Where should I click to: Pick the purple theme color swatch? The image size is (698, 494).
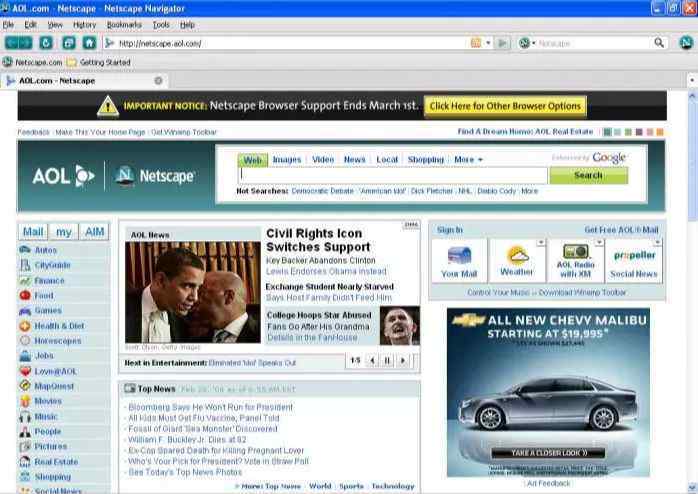click(x=639, y=132)
